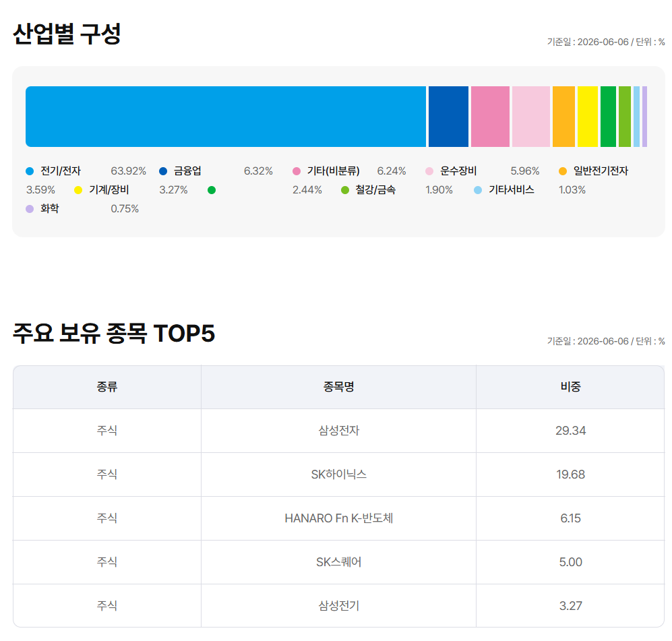Click the lime green 철강/금속 bar segment
This screenshot has width=672, height=641.
[x=625, y=117]
